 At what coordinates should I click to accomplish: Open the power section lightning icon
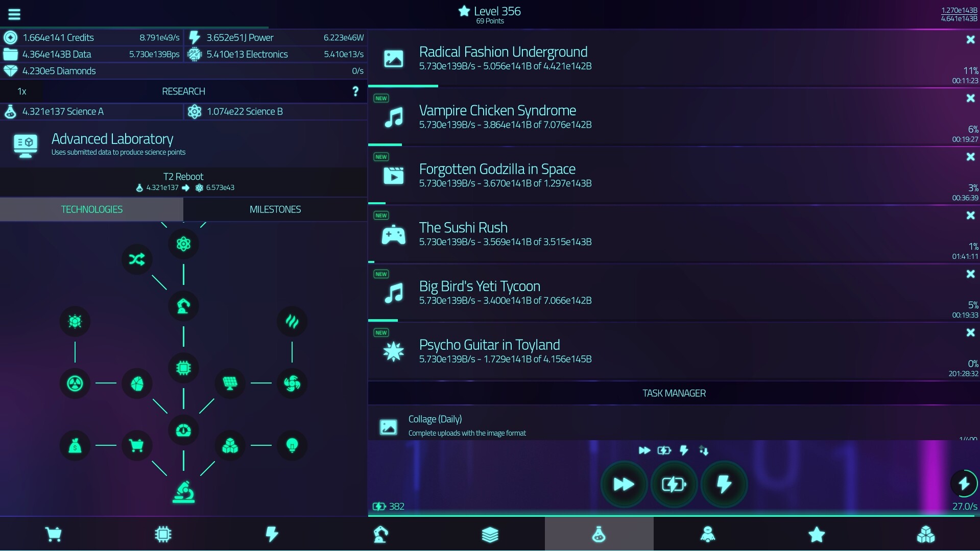(272, 534)
